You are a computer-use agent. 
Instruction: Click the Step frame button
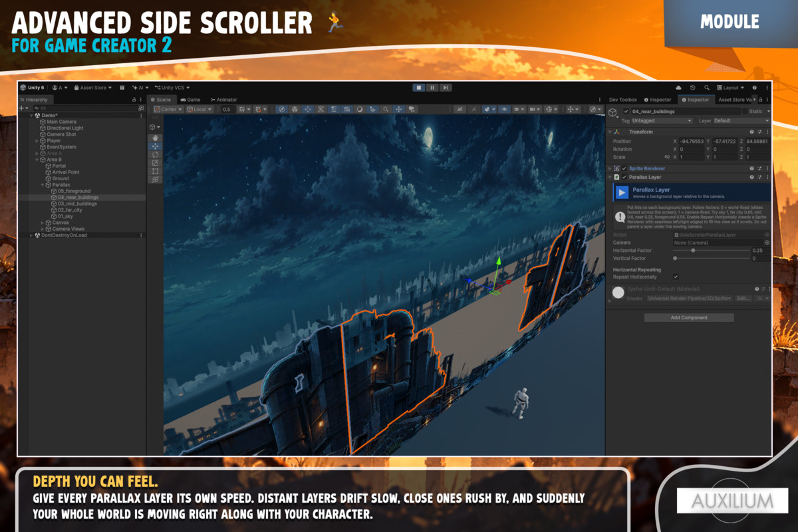click(x=446, y=87)
